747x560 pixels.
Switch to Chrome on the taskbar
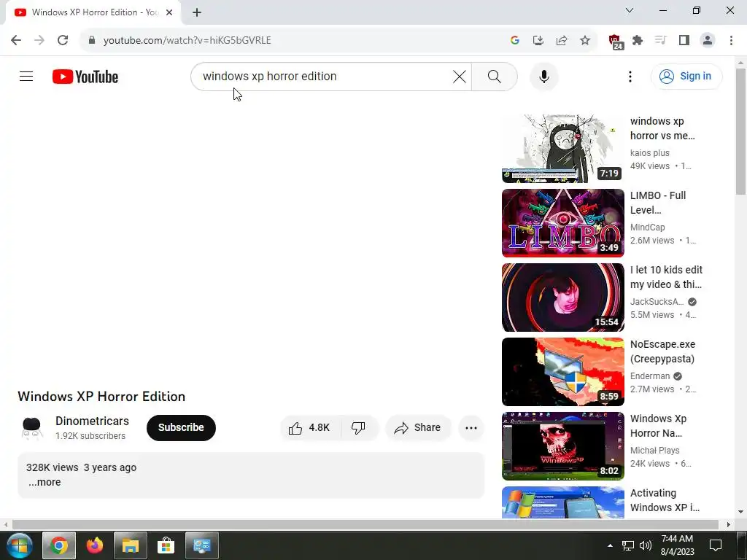point(58,545)
